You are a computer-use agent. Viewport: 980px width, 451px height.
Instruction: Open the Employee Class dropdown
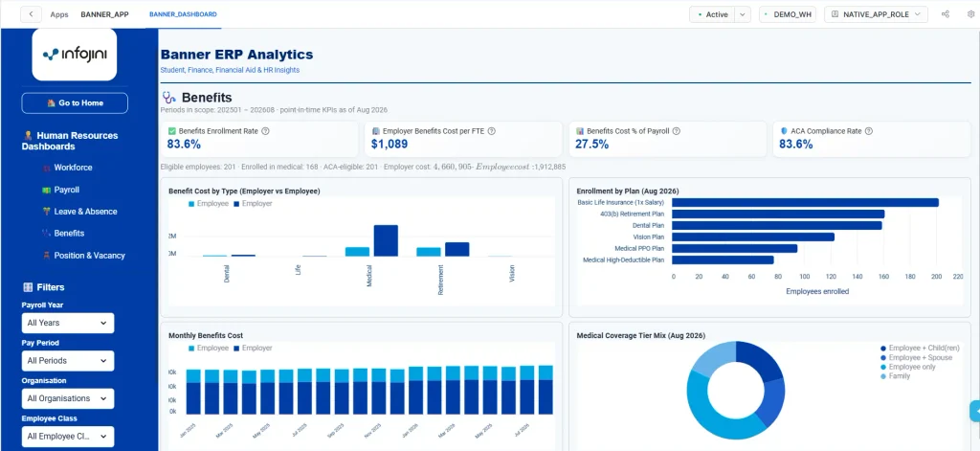pos(68,436)
